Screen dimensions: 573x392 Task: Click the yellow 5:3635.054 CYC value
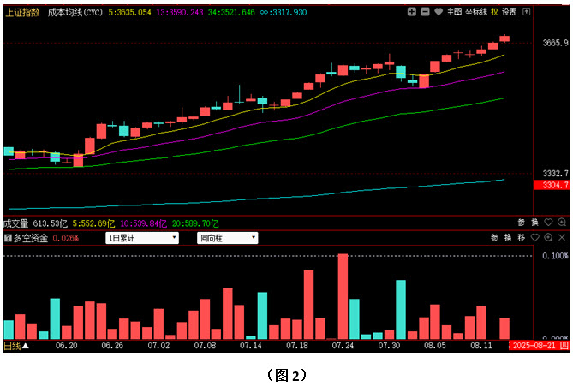coord(129,13)
